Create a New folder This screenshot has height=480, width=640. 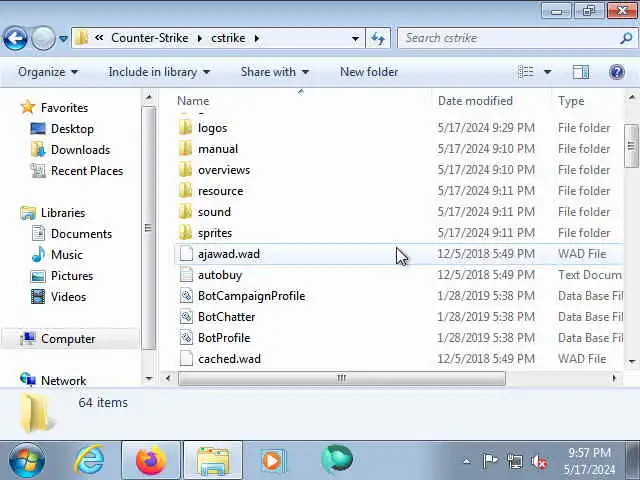point(369,72)
